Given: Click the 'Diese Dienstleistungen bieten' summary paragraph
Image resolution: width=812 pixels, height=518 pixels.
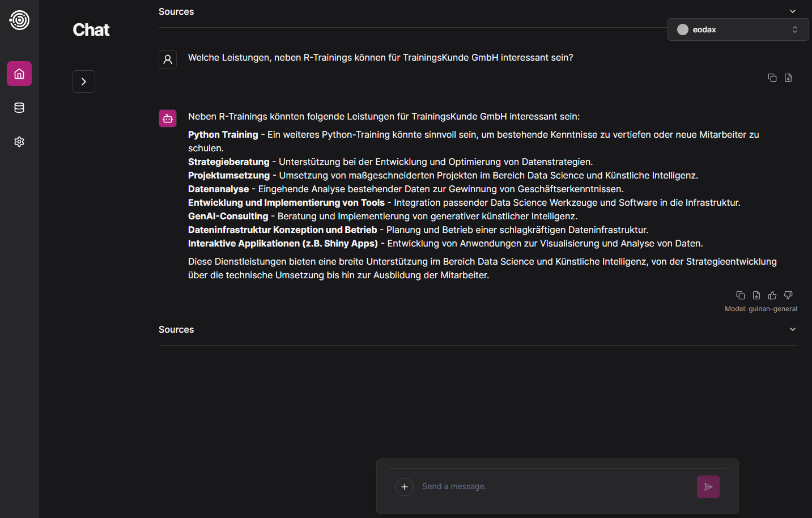Looking at the screenshot, I should (482, 268).
